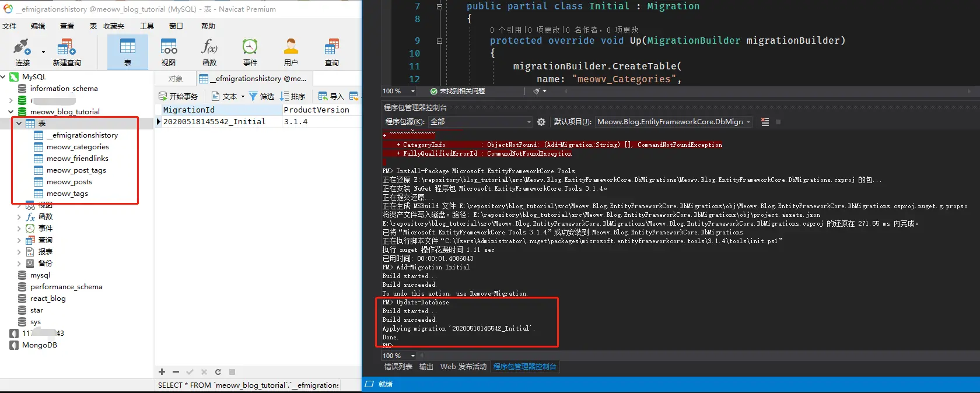
Task: Switch to the Web 发布活动 tab
Action: point(463,367)
